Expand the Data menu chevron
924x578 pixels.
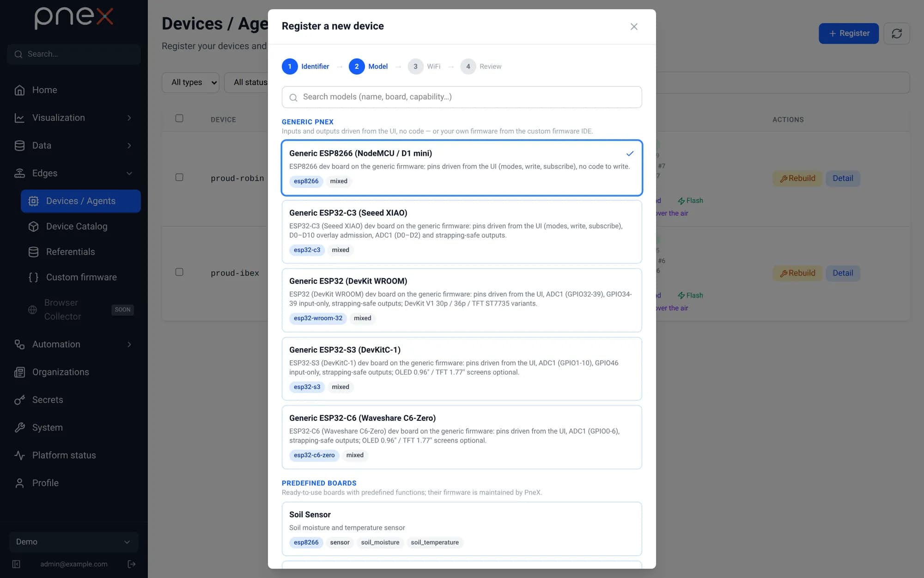(129, 146)
